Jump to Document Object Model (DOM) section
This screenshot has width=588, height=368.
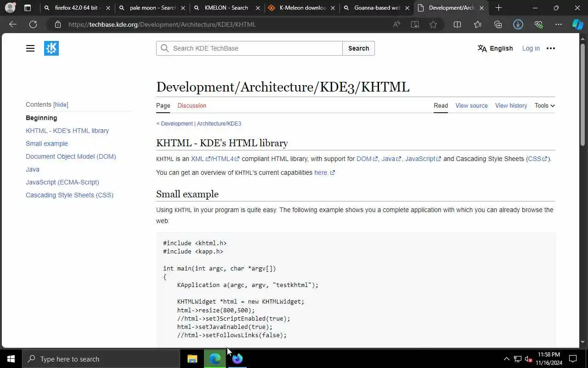click(71, 156)
